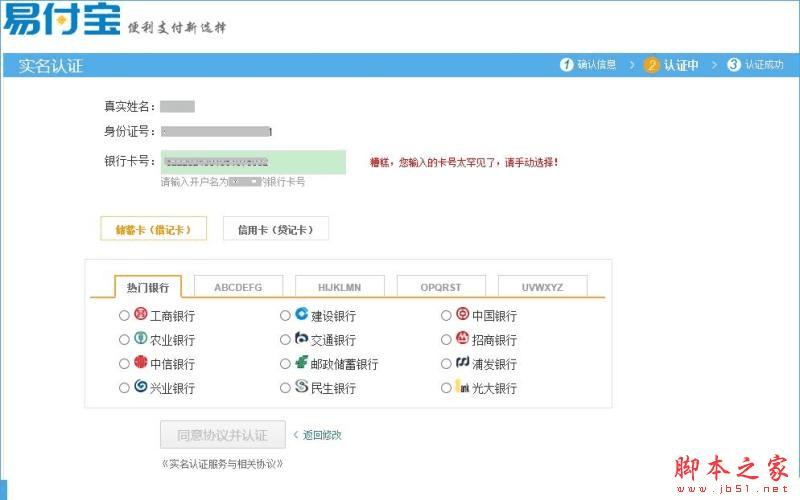Select the 民生银行 radio button
Viewport: 800px width, 500px height.
tap(286, 388)
